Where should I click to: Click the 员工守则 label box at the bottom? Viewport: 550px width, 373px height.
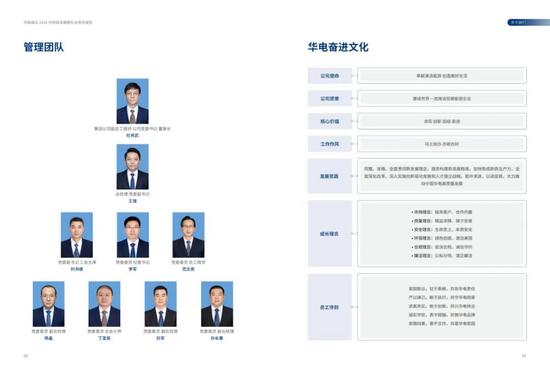point(330,307)
